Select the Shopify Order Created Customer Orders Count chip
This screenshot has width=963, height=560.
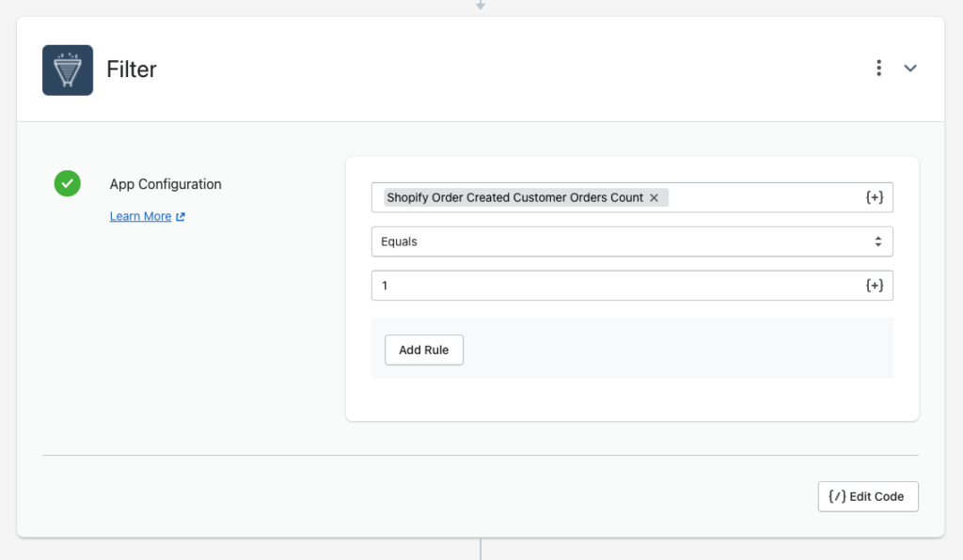click(514, 197)
